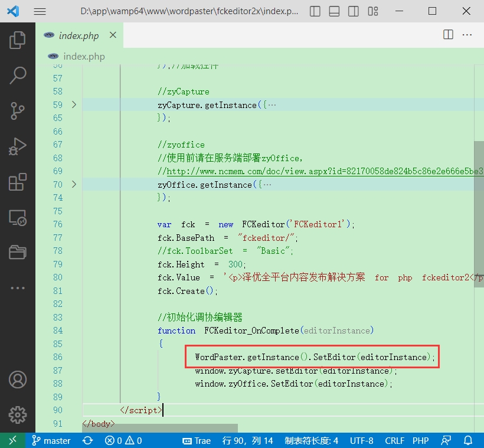Open the Manage gear menu
Screen dimensions: 484x448
pyautogui.click(x=18, y=414)
